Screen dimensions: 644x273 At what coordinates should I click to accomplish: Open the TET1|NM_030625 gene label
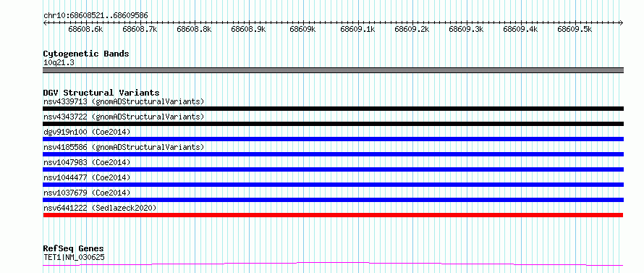pyautogui.click(x=74, y=258)
